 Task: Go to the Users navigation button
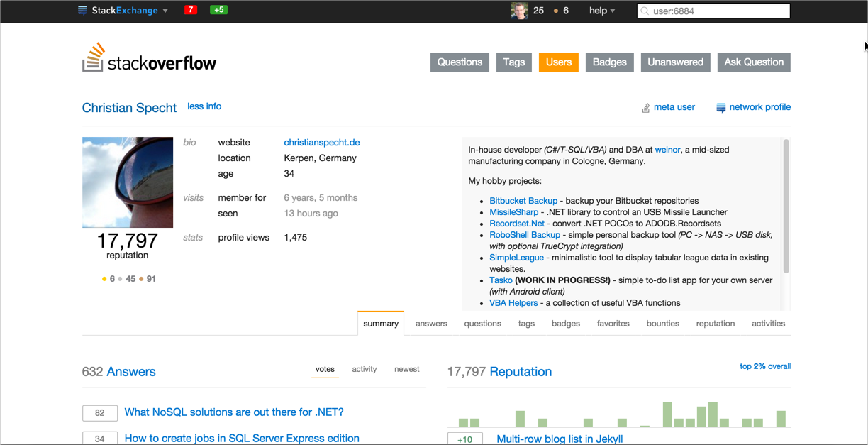[558, 62]
